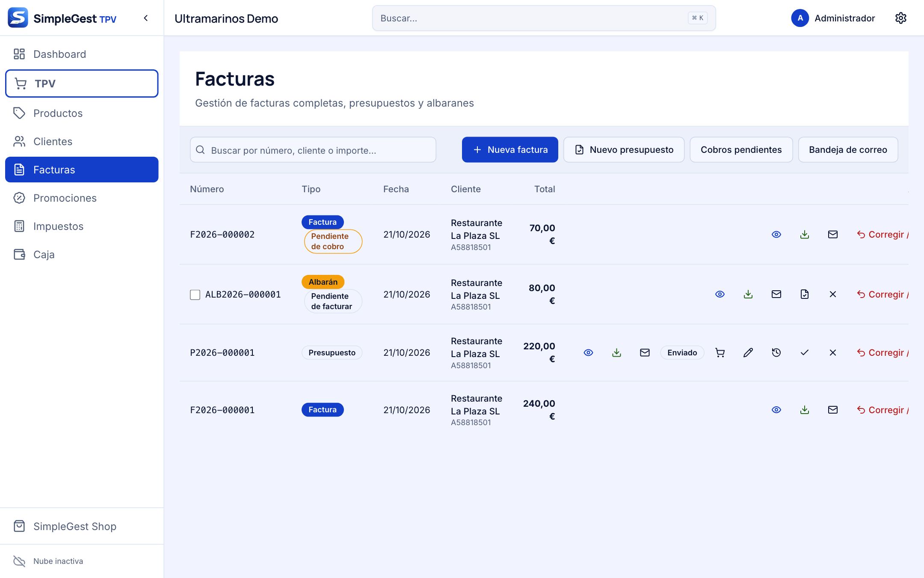Email invoice F2026-000002
This screenshot has height=578, width=924.
[833, 234]
